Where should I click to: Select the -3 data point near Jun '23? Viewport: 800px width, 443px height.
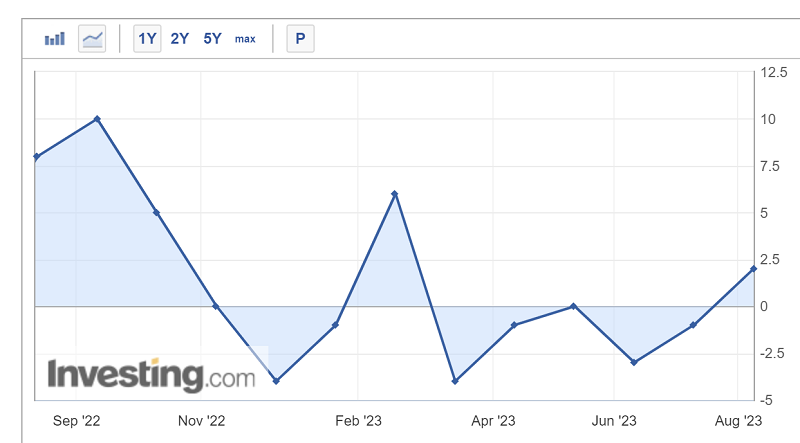(634, 362)
